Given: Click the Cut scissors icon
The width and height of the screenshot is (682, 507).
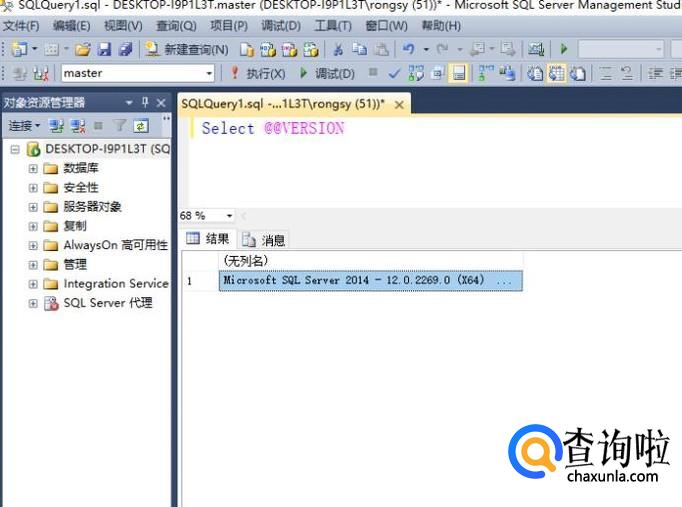Looking at the screenshot, I should 338,50.
